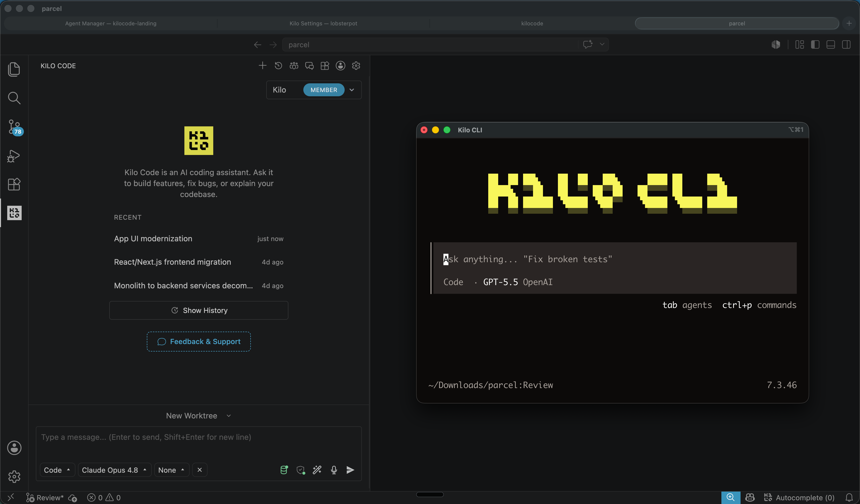860x504 pixels.
Task: Open the Code mode selector
Action: (x=57, y=470)
